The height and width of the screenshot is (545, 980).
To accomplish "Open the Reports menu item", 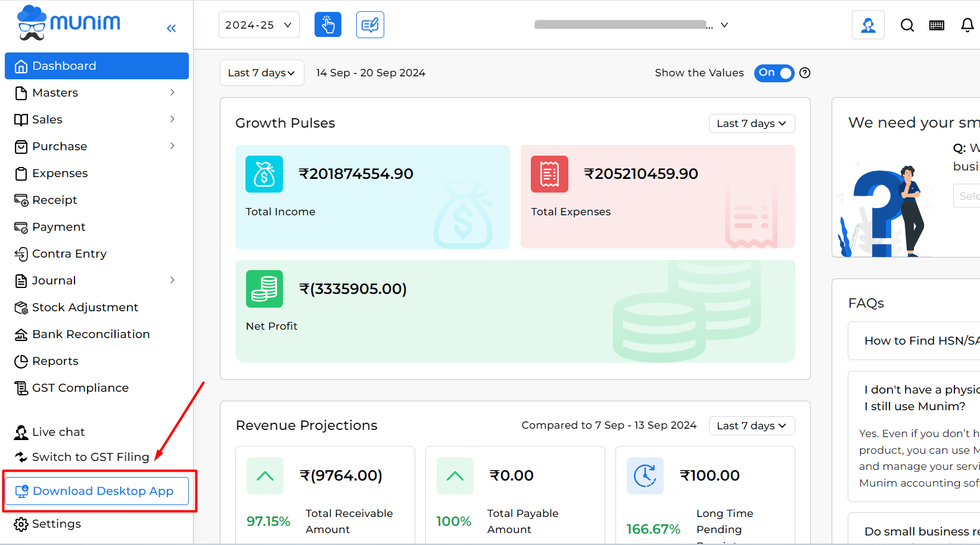I will click(55, 361).
